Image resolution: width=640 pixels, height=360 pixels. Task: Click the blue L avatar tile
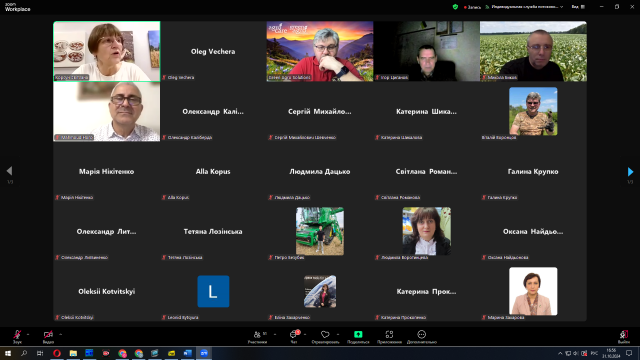(x=213, y=291)
